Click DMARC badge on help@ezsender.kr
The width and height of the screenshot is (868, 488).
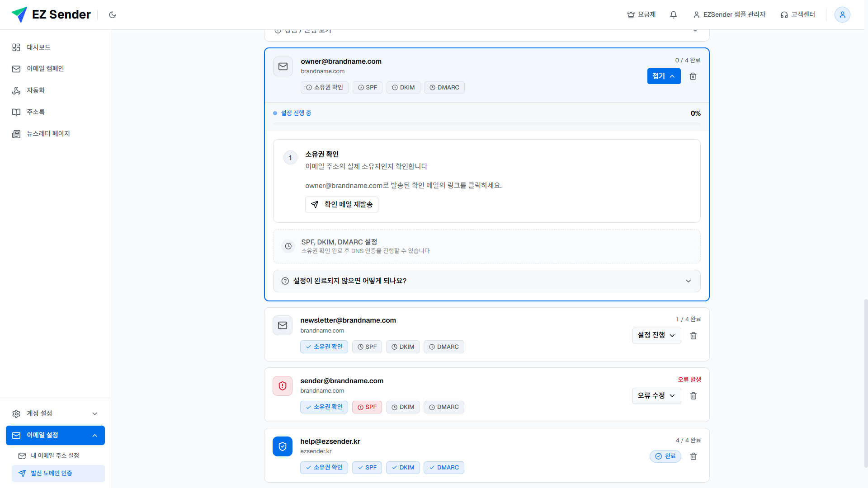(444, 468)
